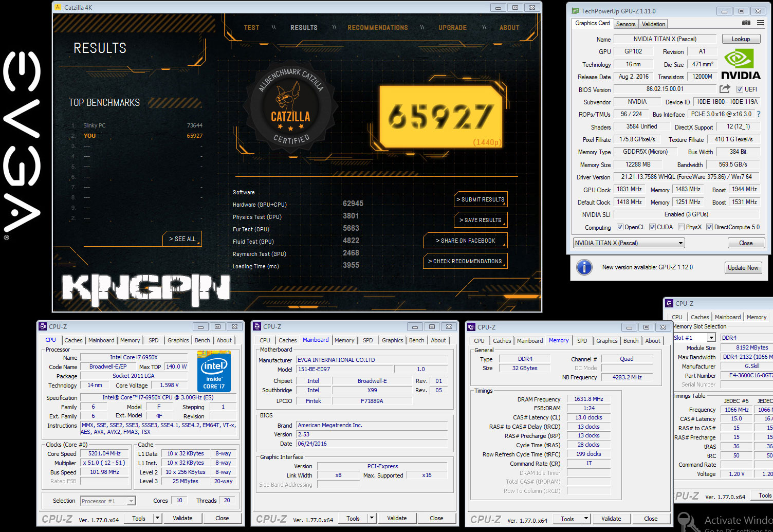Click the Hardware (GPU+CPU) score 62945
The width and height of the screenshot is (773, 532).
pyautogui.click(x=353, y=204)
